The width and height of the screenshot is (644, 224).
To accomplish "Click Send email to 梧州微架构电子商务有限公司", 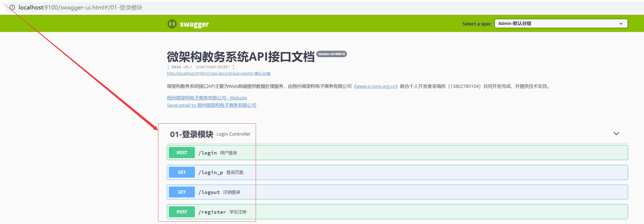I will click(211, 105).
